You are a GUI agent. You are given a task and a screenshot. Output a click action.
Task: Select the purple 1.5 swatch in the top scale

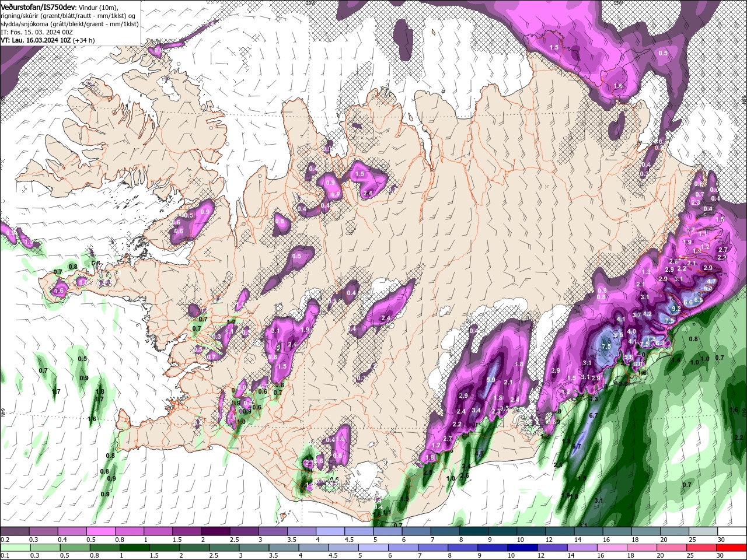point(187,531)
